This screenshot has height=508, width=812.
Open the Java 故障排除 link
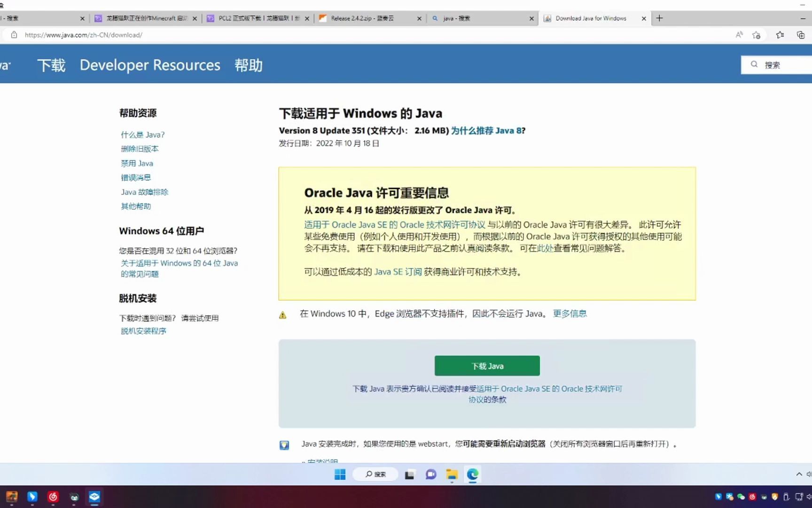[x=145, y=192]
